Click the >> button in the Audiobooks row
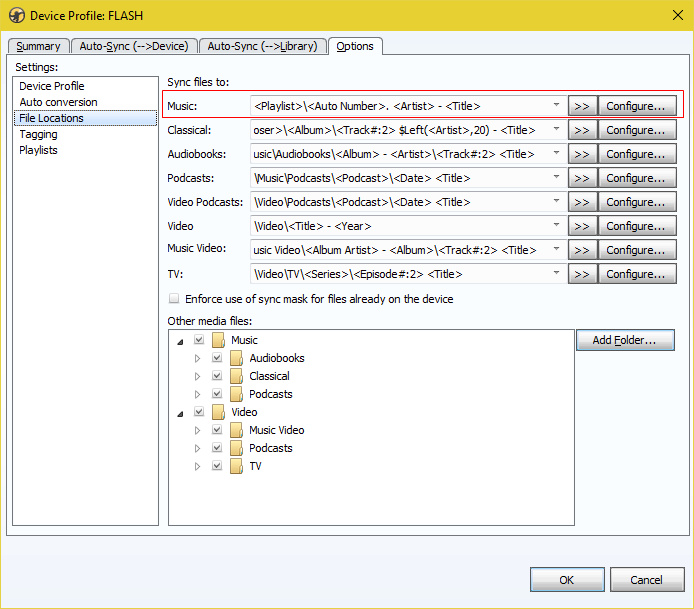 coord(581,154)
